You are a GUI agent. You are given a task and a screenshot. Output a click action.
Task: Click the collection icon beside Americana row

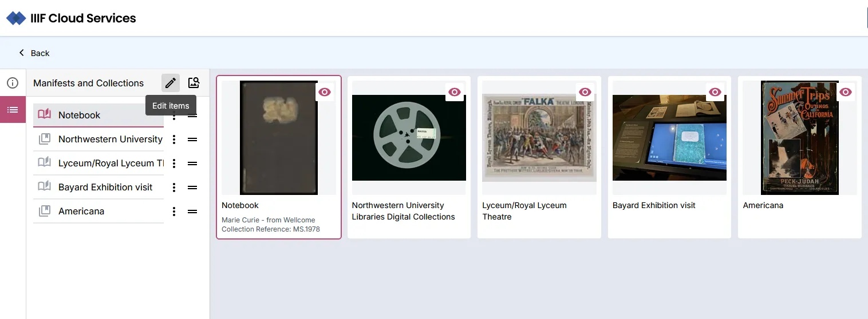point(44,211)
